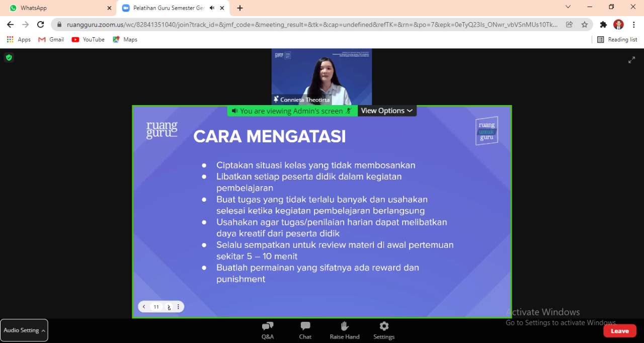Open slide options three-dot menu

pyautogui.click(x=178, y=307)
